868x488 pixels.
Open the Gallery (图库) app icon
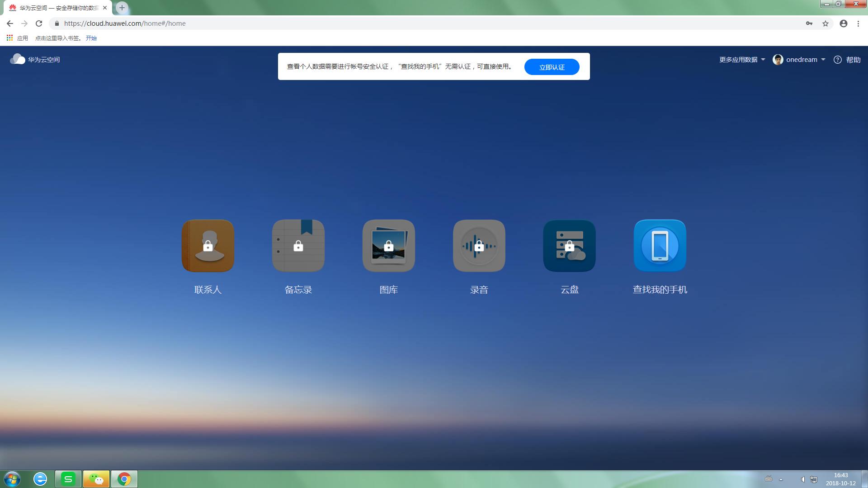coord(388,246)
